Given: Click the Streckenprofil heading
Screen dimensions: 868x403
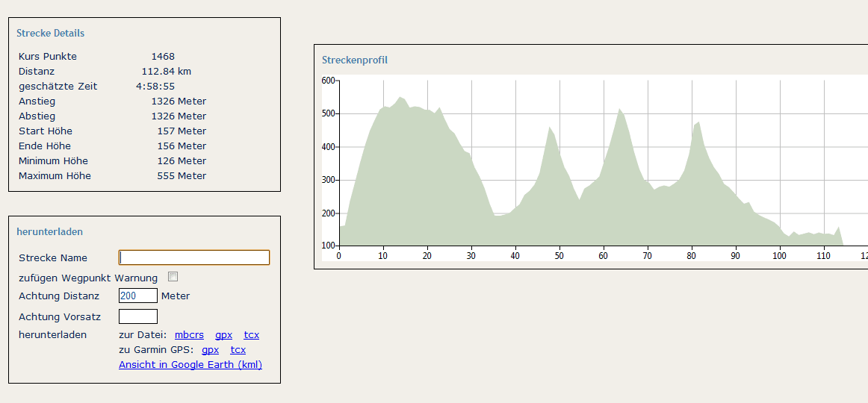Looking at the screenshot, I should point(355,60).
